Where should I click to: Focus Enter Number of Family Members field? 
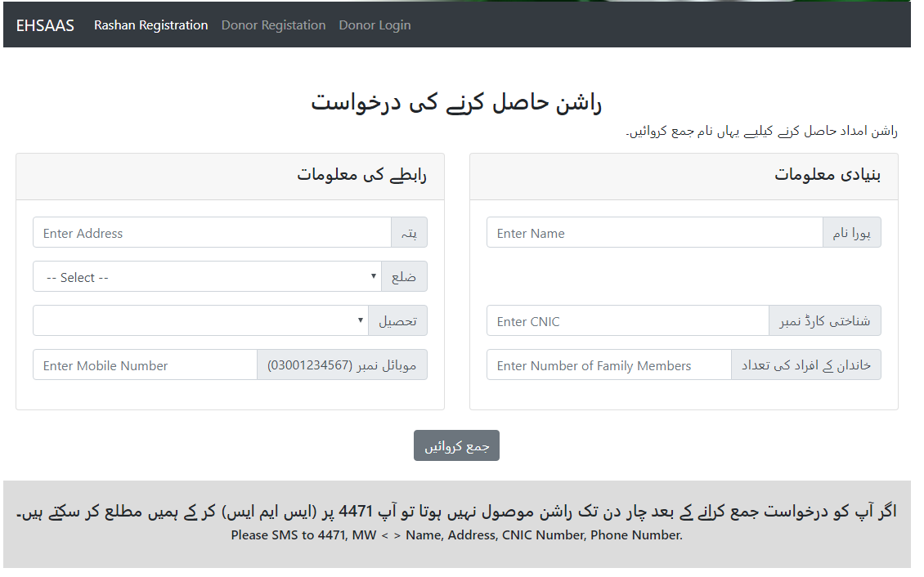(609, 365)
